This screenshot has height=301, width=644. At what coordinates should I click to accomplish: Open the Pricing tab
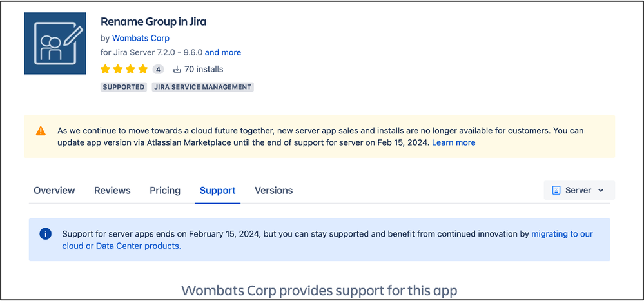coord(164,191)
